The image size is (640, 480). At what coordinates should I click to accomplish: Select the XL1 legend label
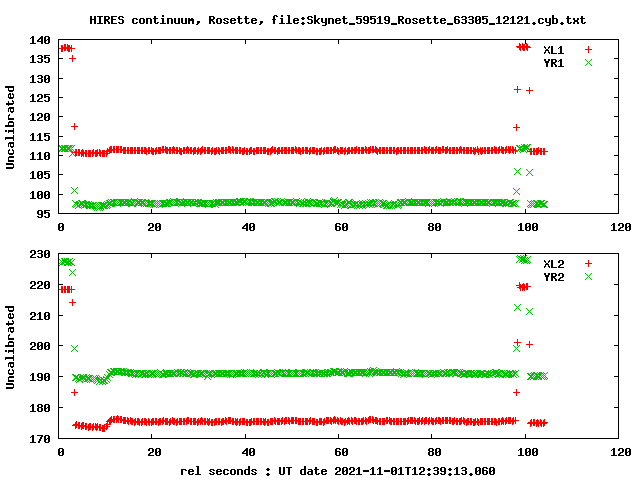[553, 50]
